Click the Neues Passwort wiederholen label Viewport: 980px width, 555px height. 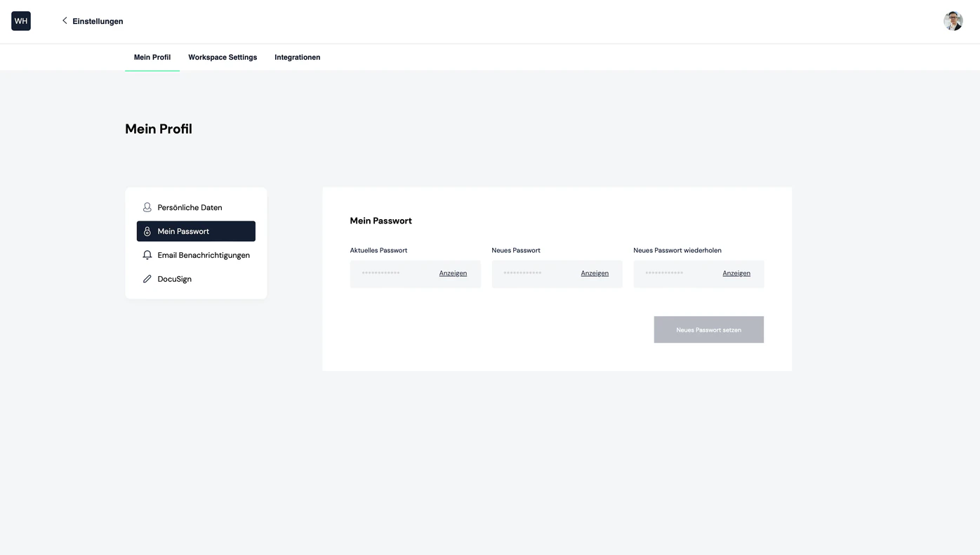tap(677, 250)
